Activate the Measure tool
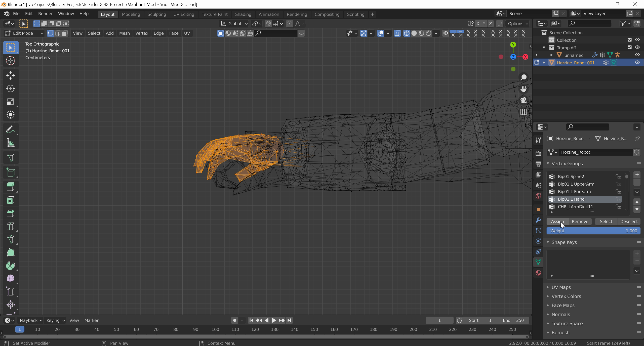644x346 pixels. [x=10, y=143]
